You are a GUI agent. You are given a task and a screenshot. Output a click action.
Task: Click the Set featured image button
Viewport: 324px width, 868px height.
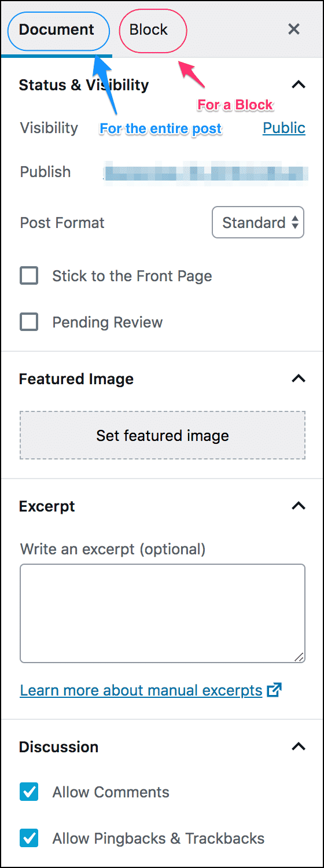tap(163, 435)
